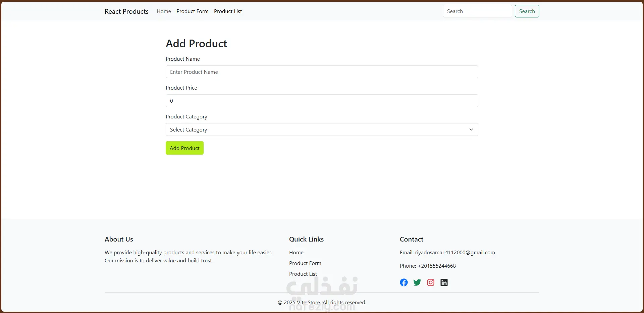Open the Twitter social icon

pos(417,282)
